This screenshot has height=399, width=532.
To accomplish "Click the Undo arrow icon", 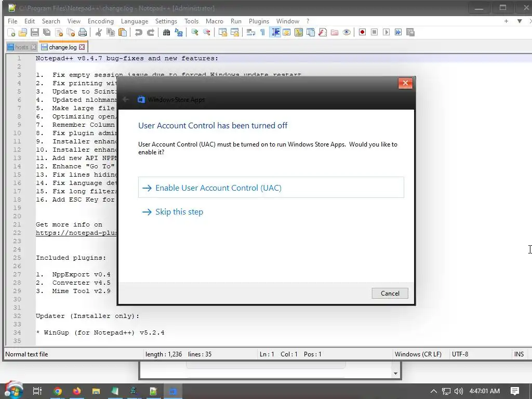I will (138, 32).
